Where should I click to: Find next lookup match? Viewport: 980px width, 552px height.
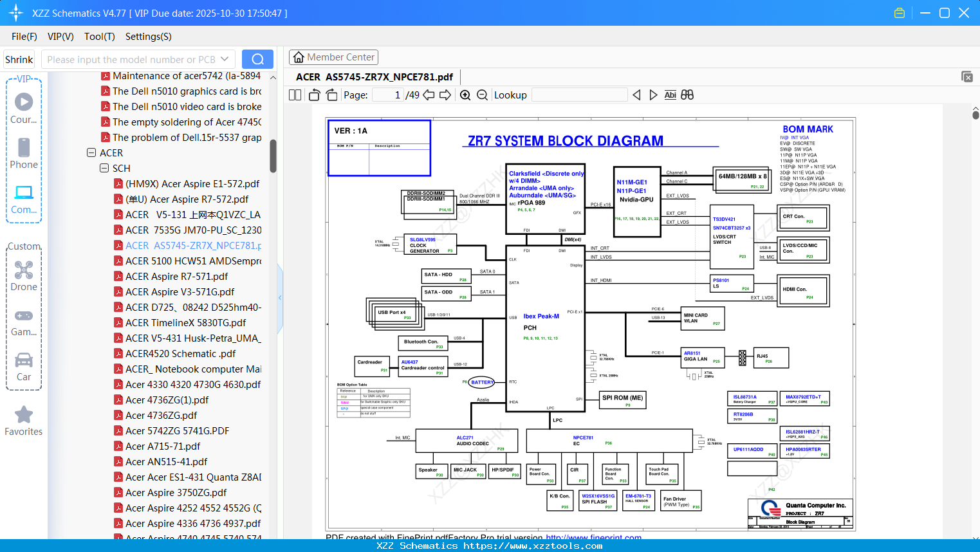(653, 95)
